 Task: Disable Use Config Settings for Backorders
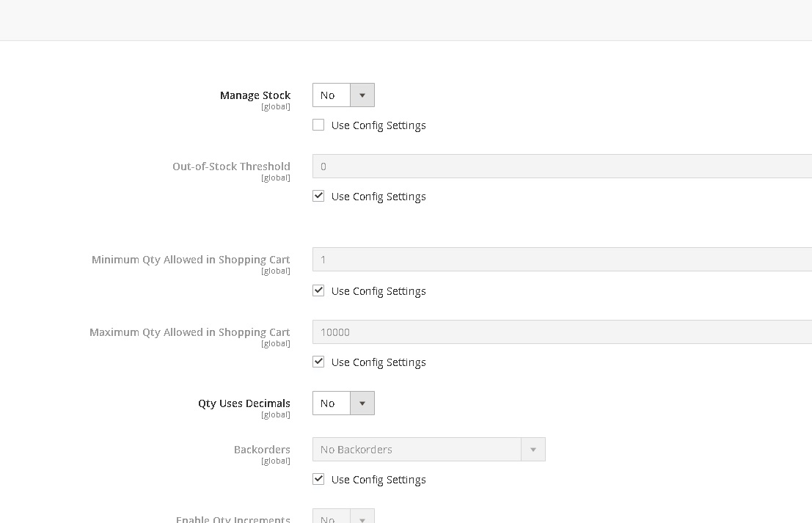(x=318, y=478)
